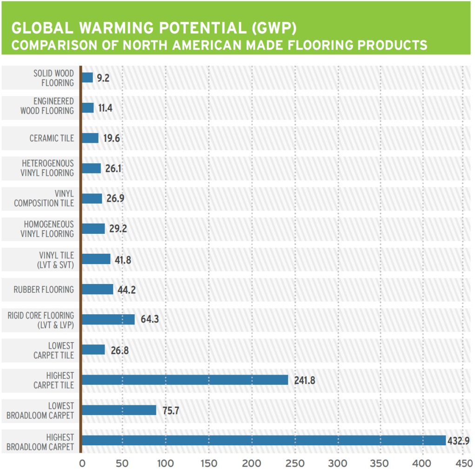Click the 432.9 value label

(x=458, y=441)
